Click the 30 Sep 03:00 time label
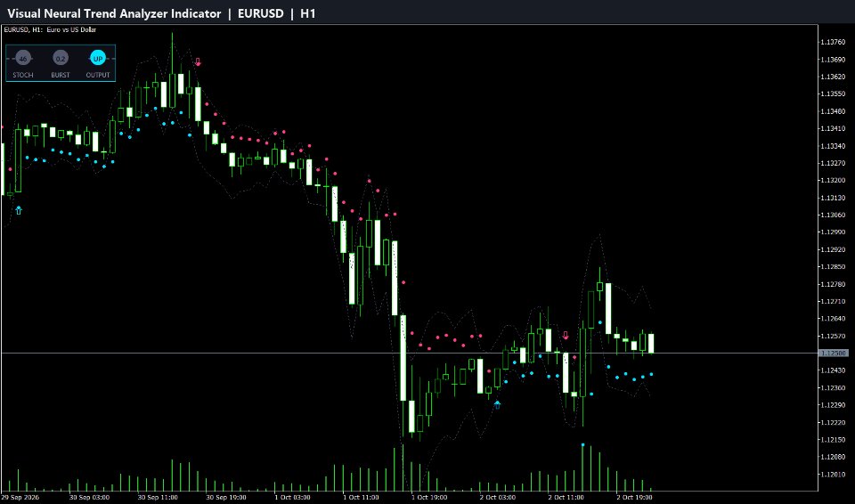Image resolution: width=855 pixels, height=504 pixels. [89, 498]
